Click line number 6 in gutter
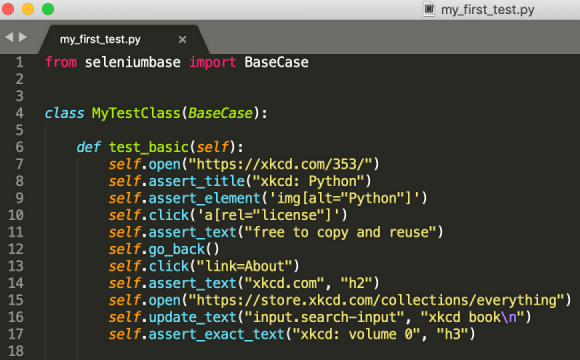 (20, 147)
